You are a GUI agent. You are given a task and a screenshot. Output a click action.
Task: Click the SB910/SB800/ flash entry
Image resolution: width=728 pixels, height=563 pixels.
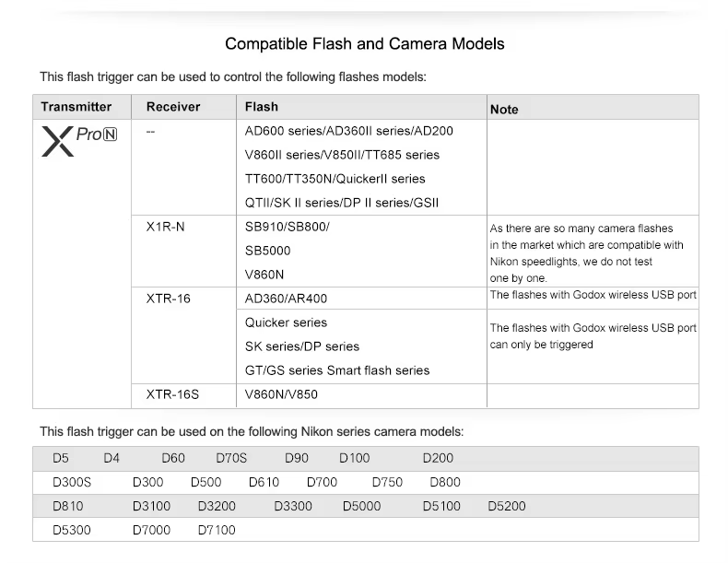click(x=287, y=227)
